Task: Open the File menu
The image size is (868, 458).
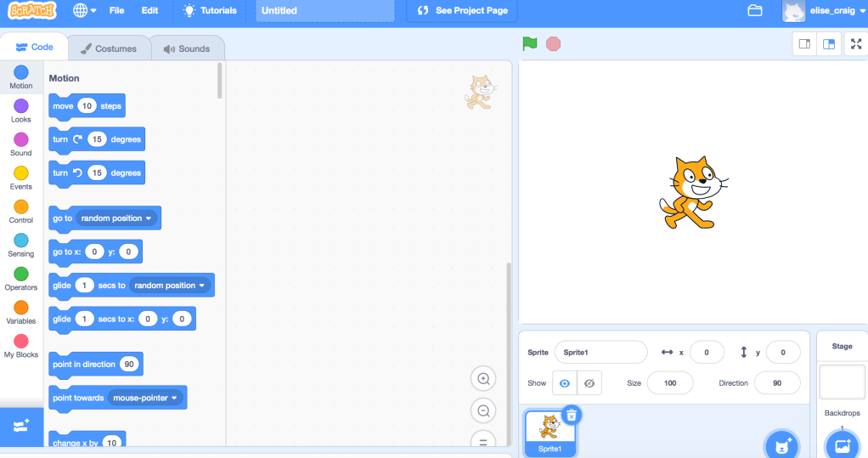Action: (116, 10)
